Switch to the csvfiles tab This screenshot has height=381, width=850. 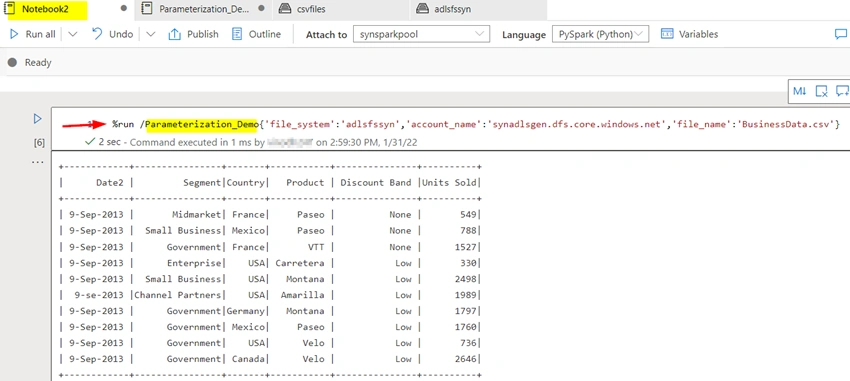tap(311, 9)
